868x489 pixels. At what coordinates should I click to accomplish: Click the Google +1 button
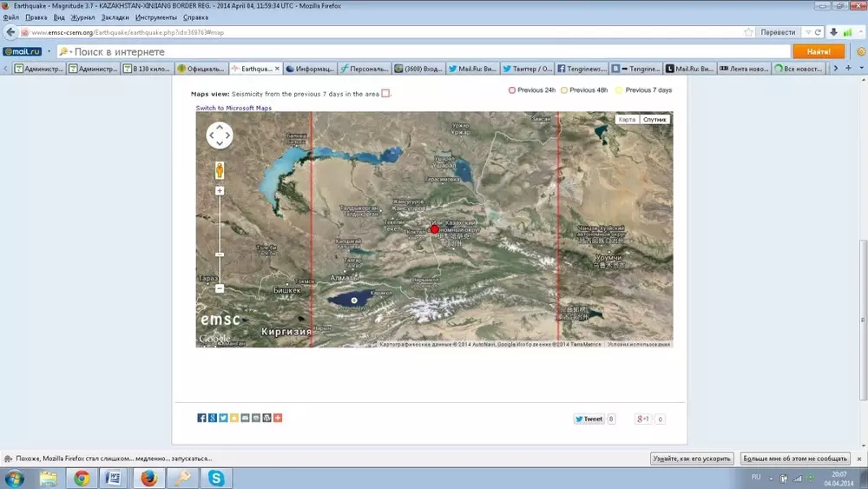[643, 419]
